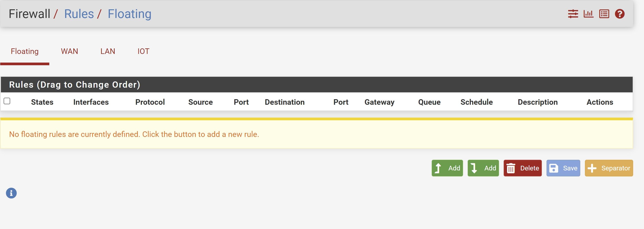Switch to the IOT tab

point(143,51)
